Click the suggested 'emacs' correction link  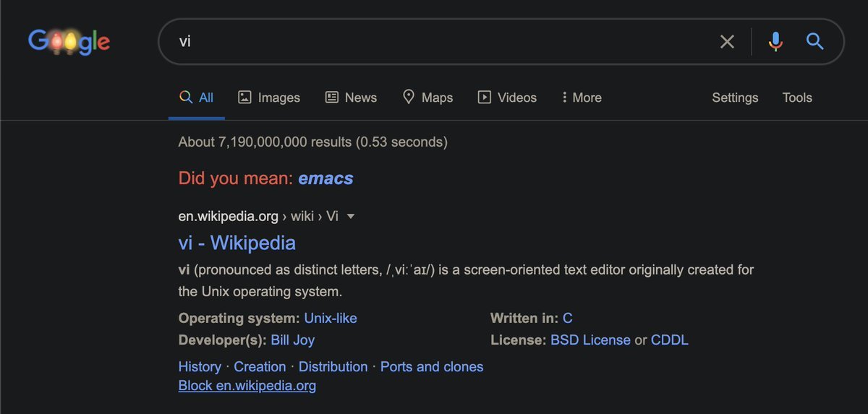[325, 178]
